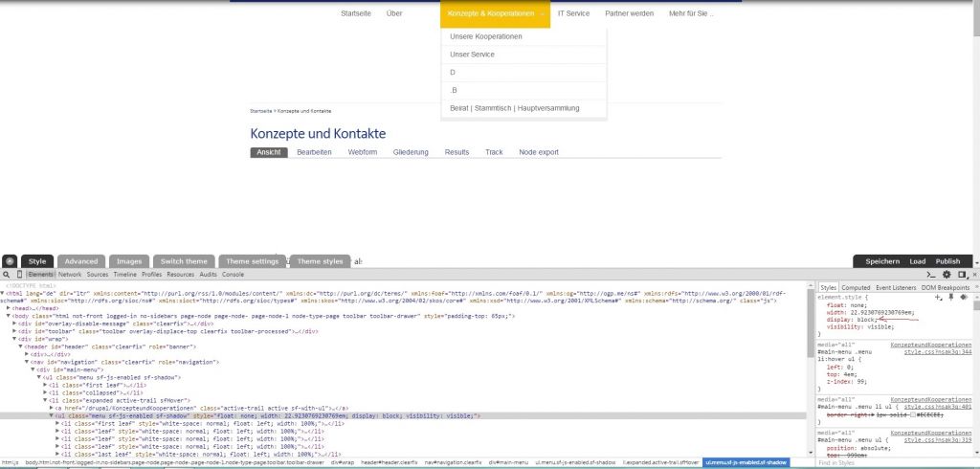Screen dimensions: 980x469
Task: Toggle the device mode phone icon
Action: 19,274
